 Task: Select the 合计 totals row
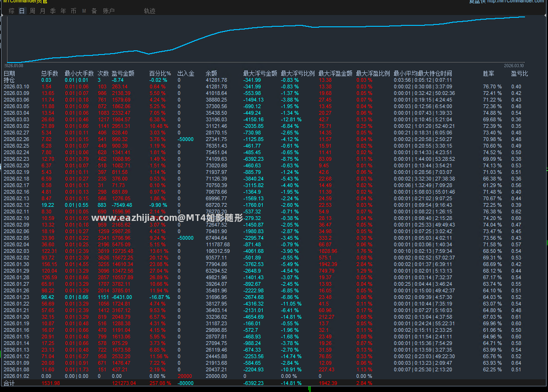pos(273,383)
